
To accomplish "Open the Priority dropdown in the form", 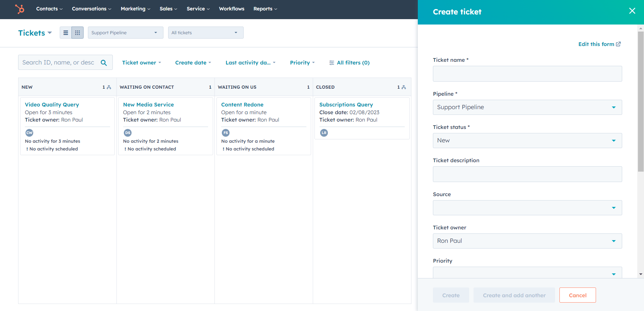I will [x=527, y=272].
